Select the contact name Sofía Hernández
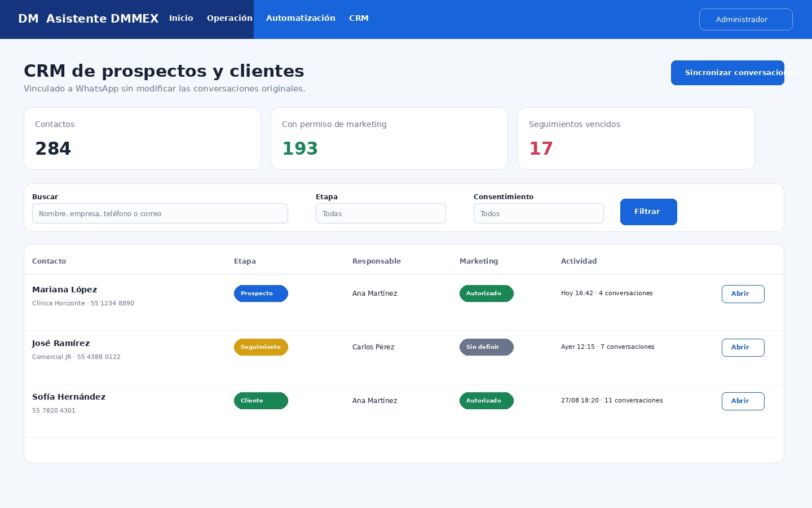The height and width of the screenshot is (508, 812). [x=69, y=397]
